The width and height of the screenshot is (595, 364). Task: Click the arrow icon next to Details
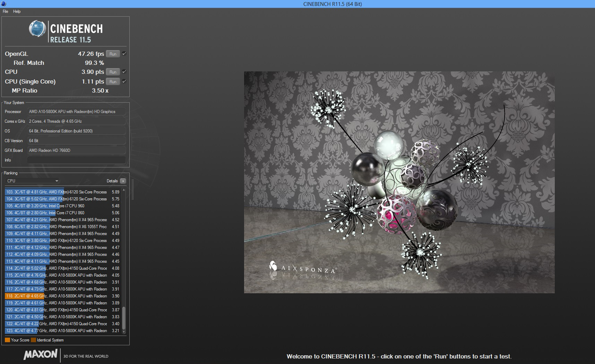pyautogui.click(x=123, y=181)
